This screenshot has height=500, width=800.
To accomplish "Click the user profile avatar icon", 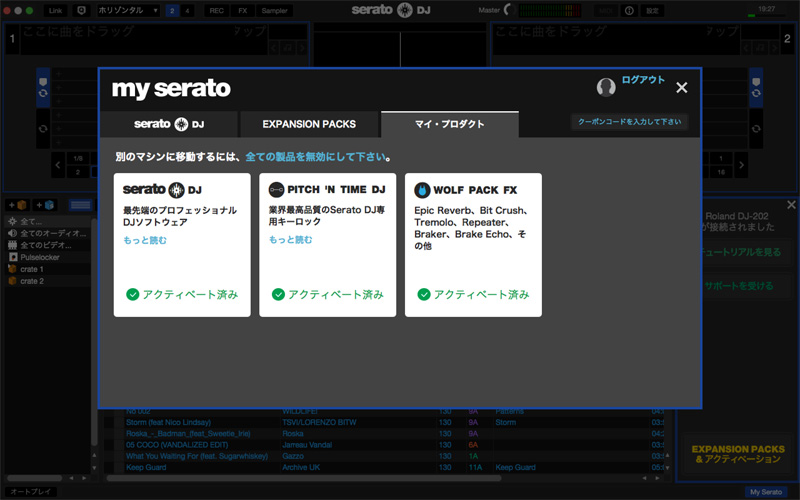I will (606, 87).
